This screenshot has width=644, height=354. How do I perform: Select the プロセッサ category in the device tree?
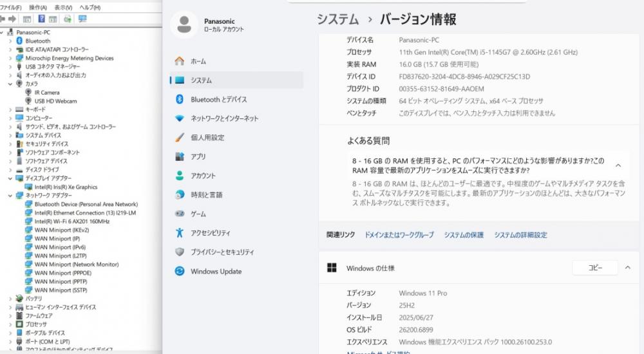coord(35,324)
